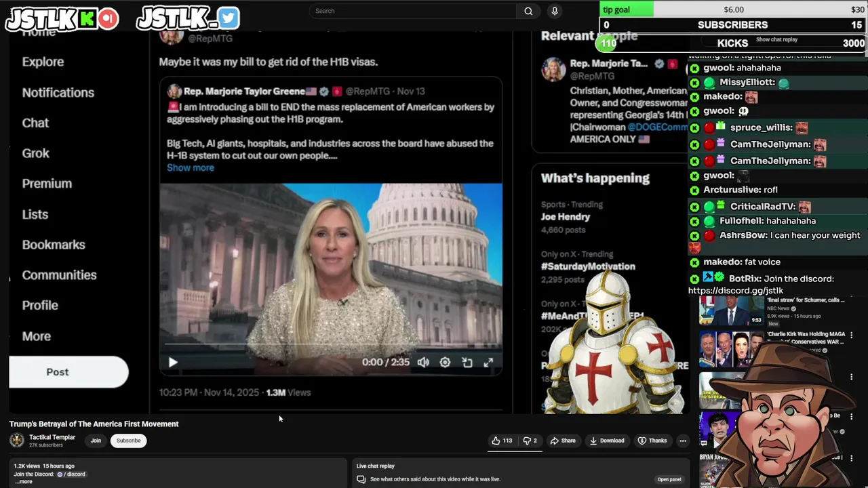Click the gift icon beside spruce_willis
The width and height of the screenshot is (868, 488).
pyautogui.click(x=720, y=127)
